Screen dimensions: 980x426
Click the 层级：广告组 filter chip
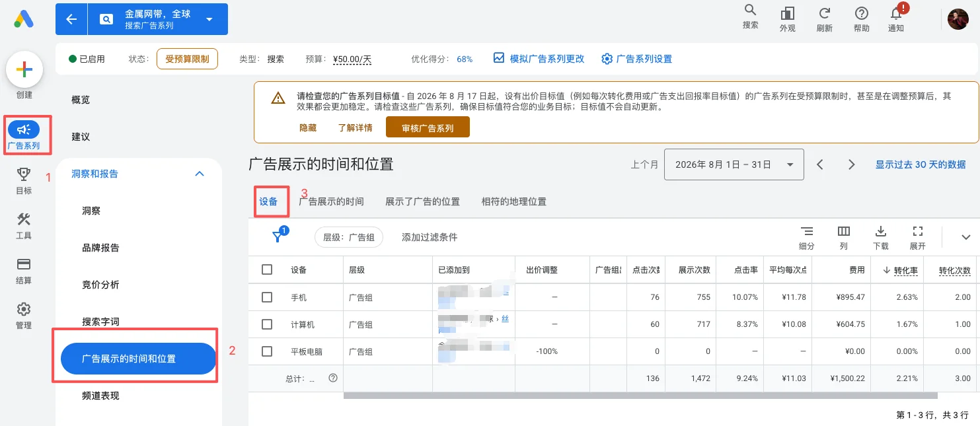[x=349, y=237]
